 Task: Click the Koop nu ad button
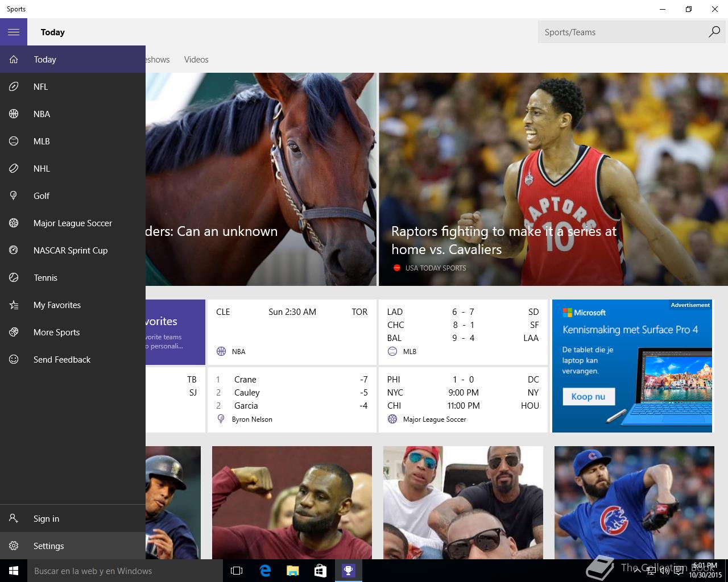(589, 397)
